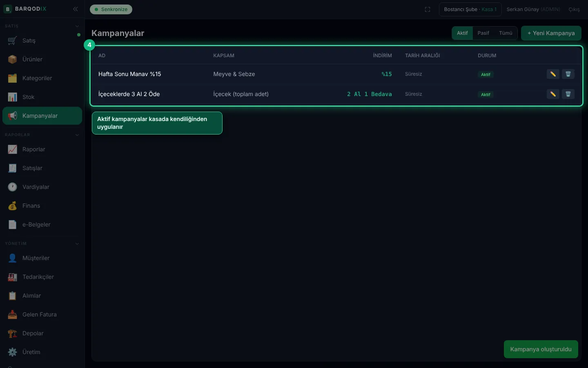The image size is (588, 368).
Task: Switch to Aktif filter tab
Action: click(462, 33)
